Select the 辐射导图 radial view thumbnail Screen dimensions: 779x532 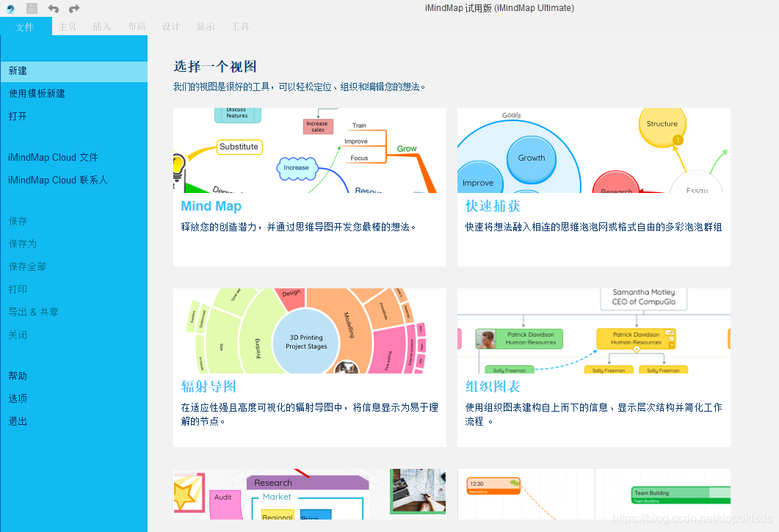tap(310, 331)
